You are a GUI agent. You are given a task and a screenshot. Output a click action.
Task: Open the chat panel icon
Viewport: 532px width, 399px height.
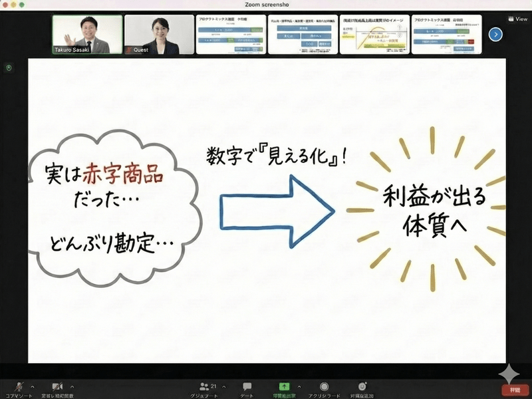[x=247, y=386]
